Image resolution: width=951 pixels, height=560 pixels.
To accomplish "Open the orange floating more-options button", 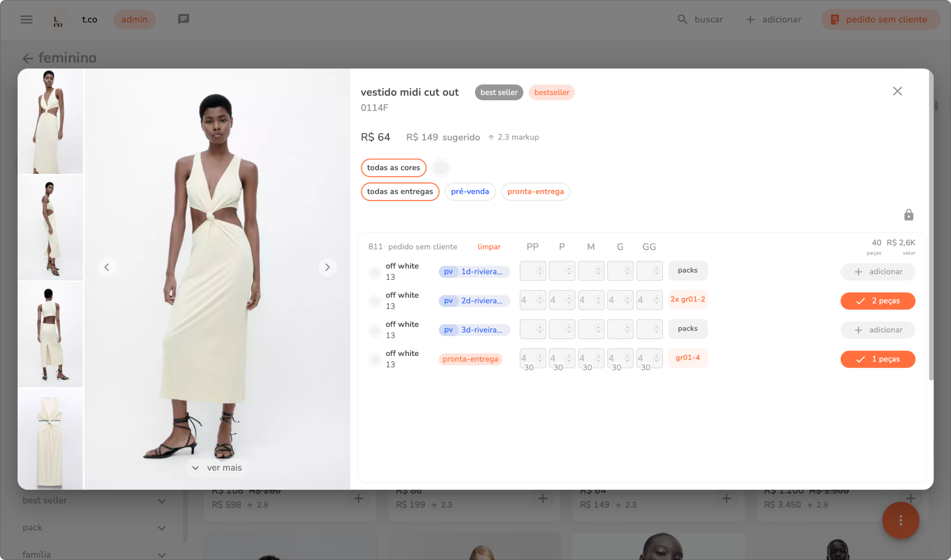I will coord(900,520).
